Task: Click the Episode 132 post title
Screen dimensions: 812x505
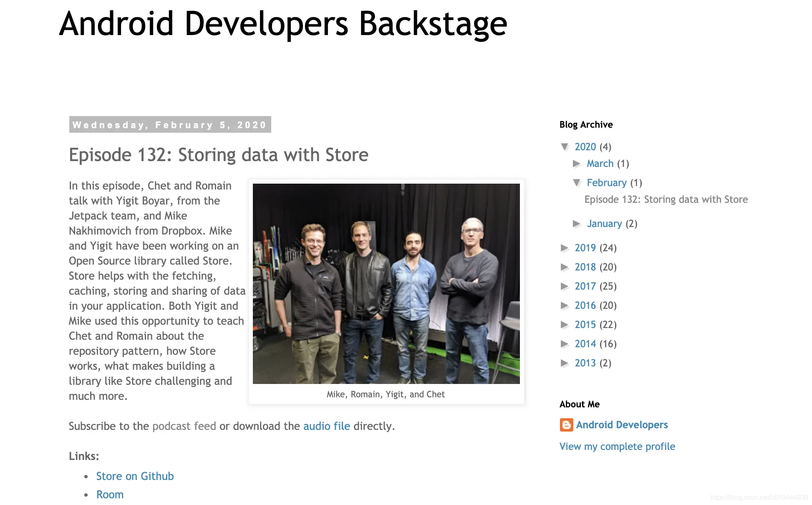Action: 218,155
